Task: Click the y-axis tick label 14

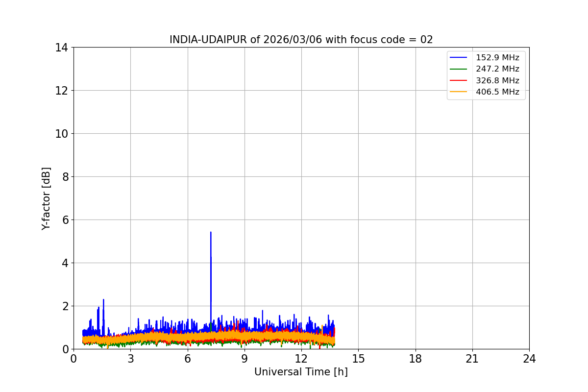Action: coord(61,48)
